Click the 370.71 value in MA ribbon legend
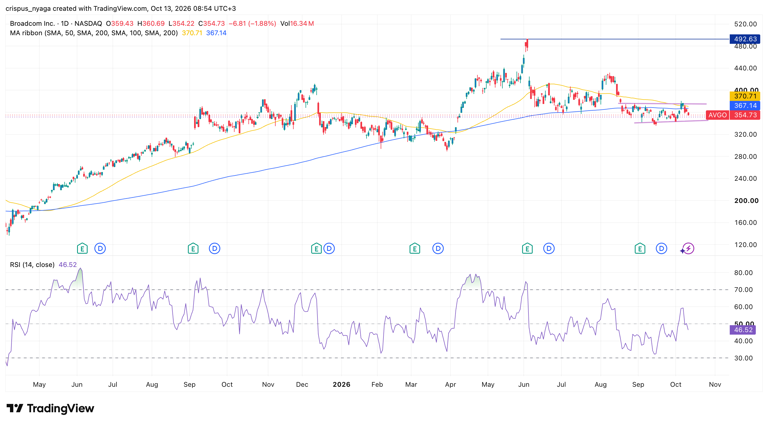This screenshot has width=768, height=425. (192, 33)
